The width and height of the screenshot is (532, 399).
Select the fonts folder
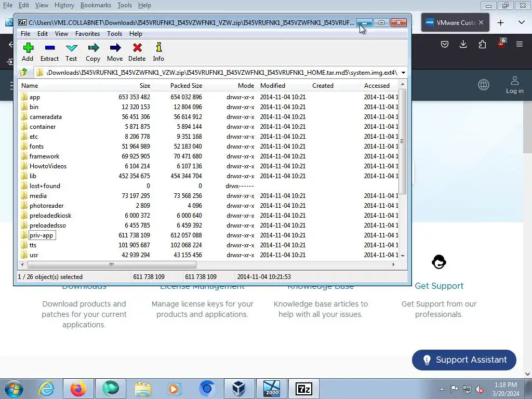36,146
